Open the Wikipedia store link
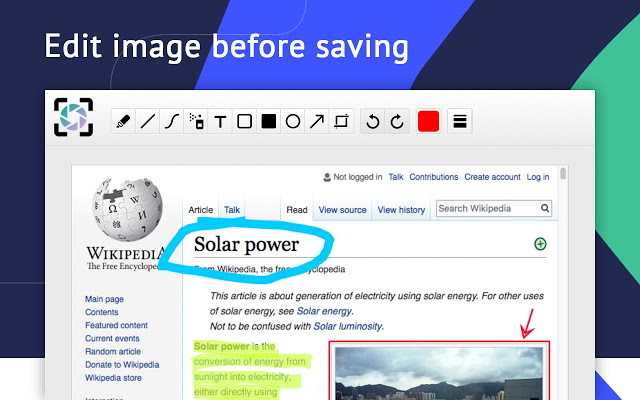Viewport: 640px width, 400px height. click(x=113, y=378)
